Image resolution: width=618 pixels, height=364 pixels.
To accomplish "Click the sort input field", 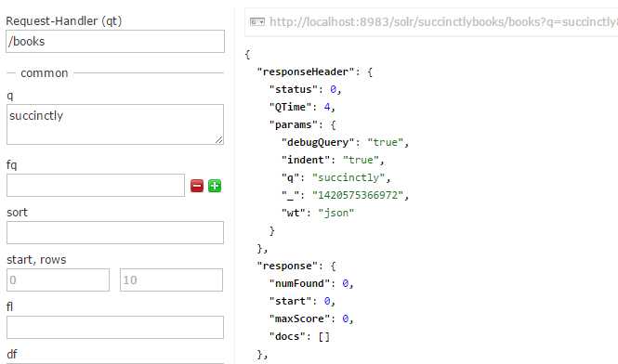I will [115, 232].
